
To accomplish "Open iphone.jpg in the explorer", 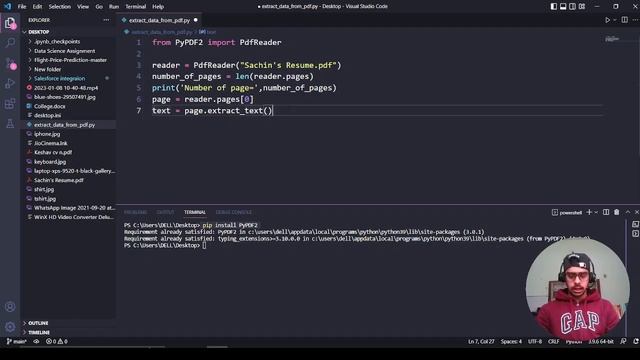I will pyautogui.click(x=47, y=134).
